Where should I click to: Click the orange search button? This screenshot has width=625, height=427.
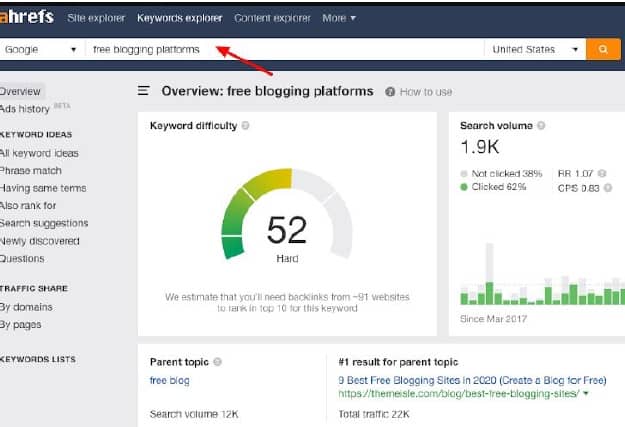coord(603,49)
